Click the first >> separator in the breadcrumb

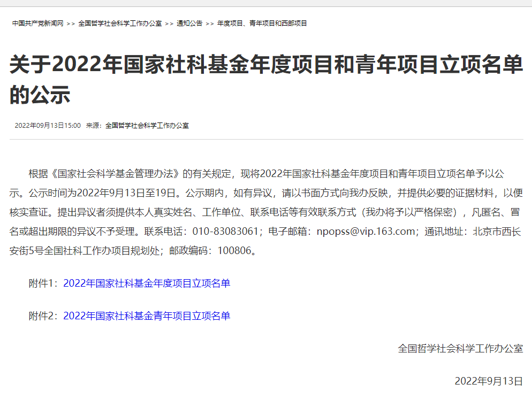coord(71,24)
